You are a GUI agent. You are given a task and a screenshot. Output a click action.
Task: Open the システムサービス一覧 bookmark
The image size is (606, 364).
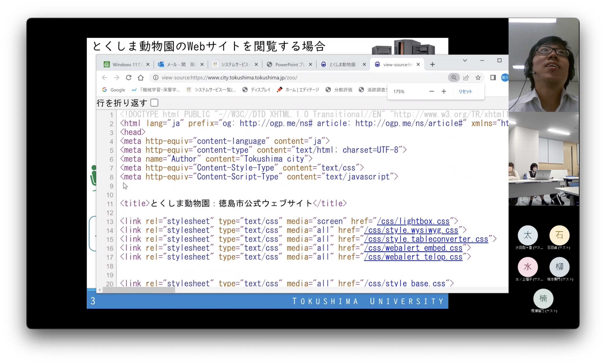point(211,89)
